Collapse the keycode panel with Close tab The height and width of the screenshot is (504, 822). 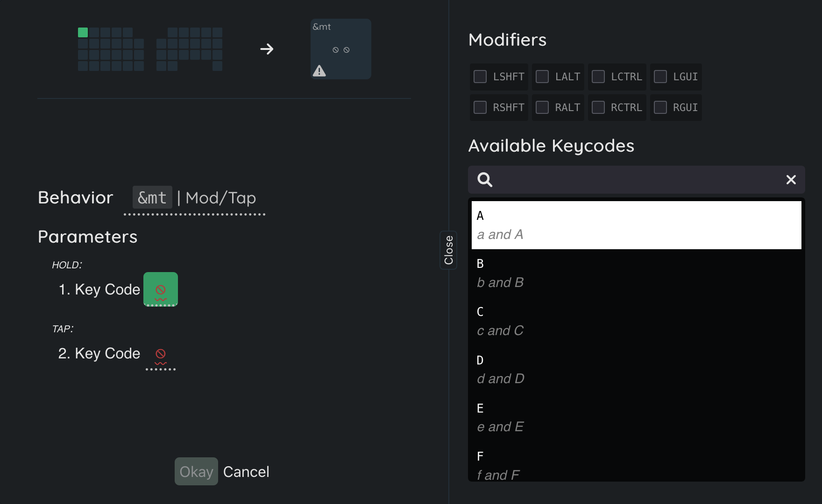click(x=448, y=250)
